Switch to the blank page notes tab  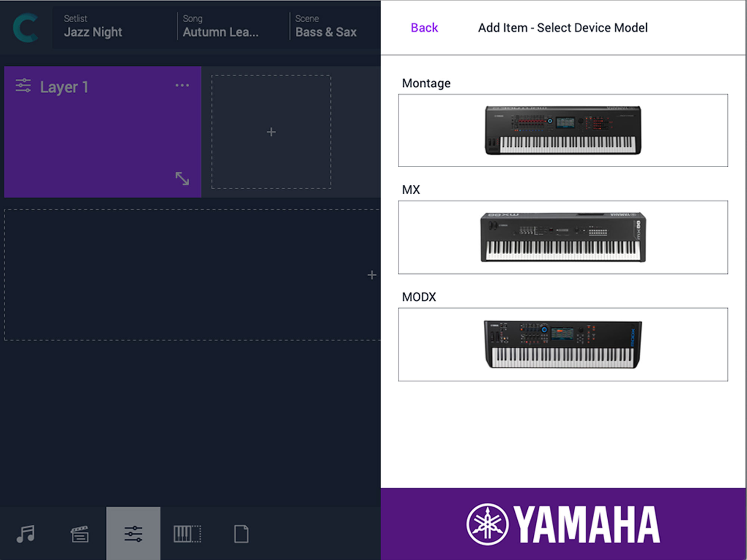coord(241,534)
